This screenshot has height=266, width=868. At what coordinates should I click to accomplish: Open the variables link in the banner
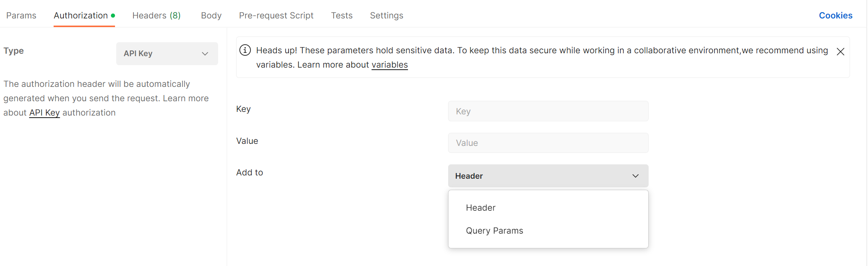coord(390,65)
